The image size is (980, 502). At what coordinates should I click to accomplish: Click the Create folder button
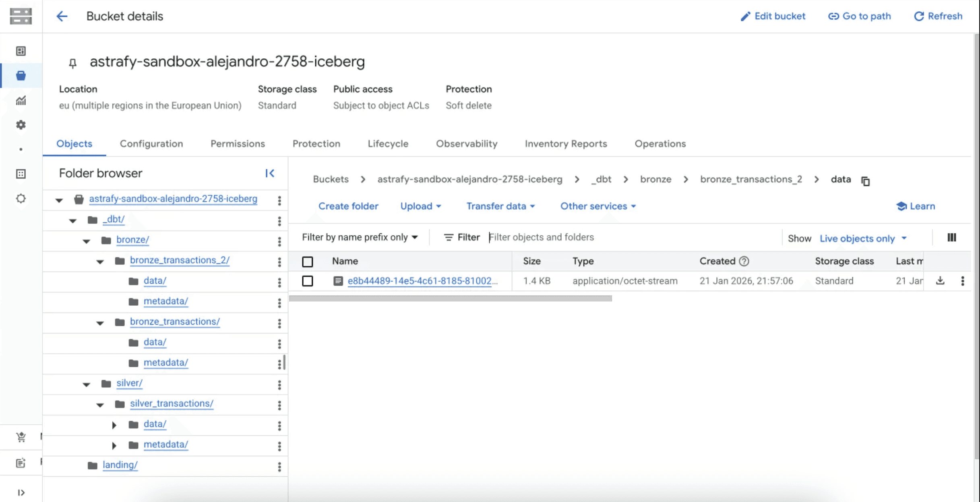(348, 206)
